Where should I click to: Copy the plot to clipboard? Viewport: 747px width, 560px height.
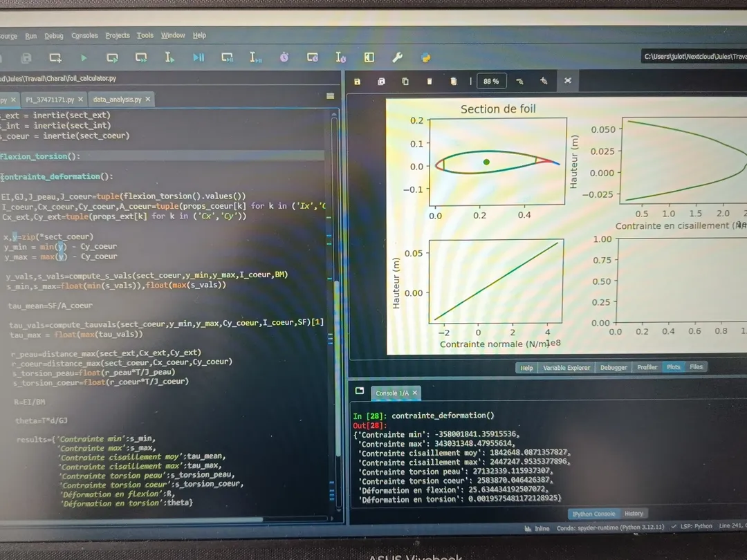405,82
